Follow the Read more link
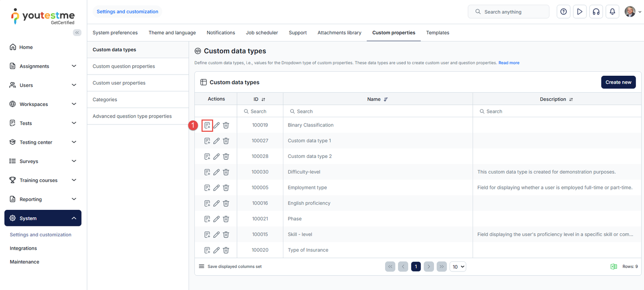 coord(509,63)
